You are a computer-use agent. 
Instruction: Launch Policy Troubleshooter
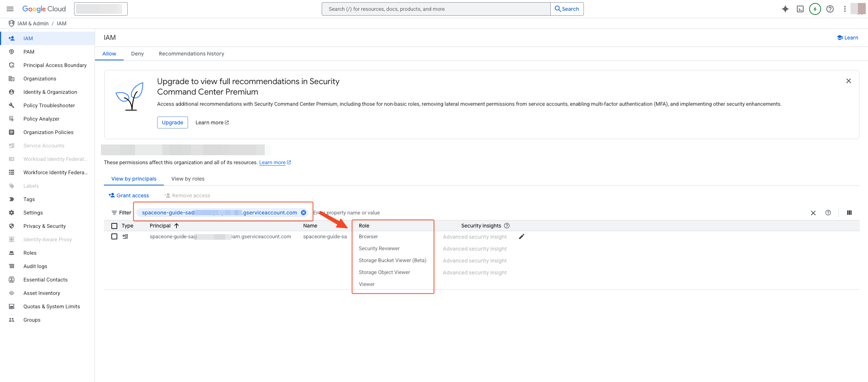(47, 105)
